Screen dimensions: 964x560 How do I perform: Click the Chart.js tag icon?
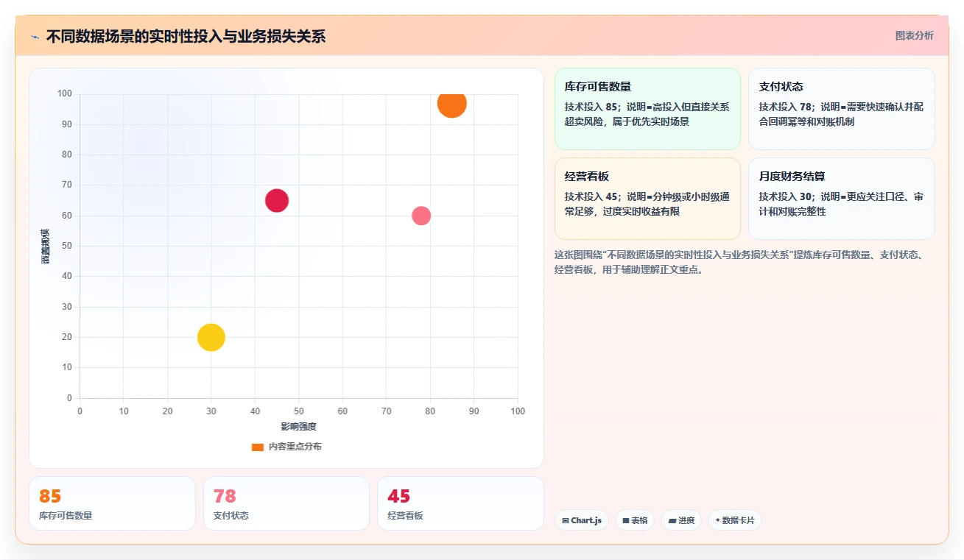[x=566, y=520]
